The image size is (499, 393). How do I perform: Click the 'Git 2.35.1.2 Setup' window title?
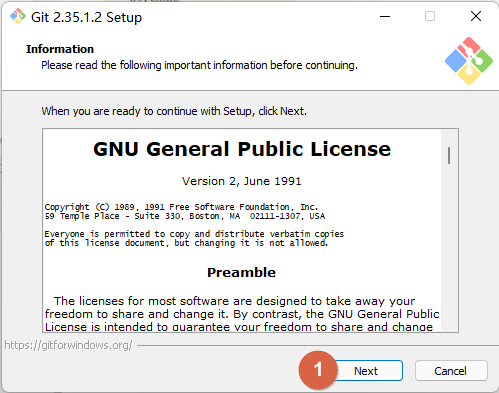[x=86, y=17]
